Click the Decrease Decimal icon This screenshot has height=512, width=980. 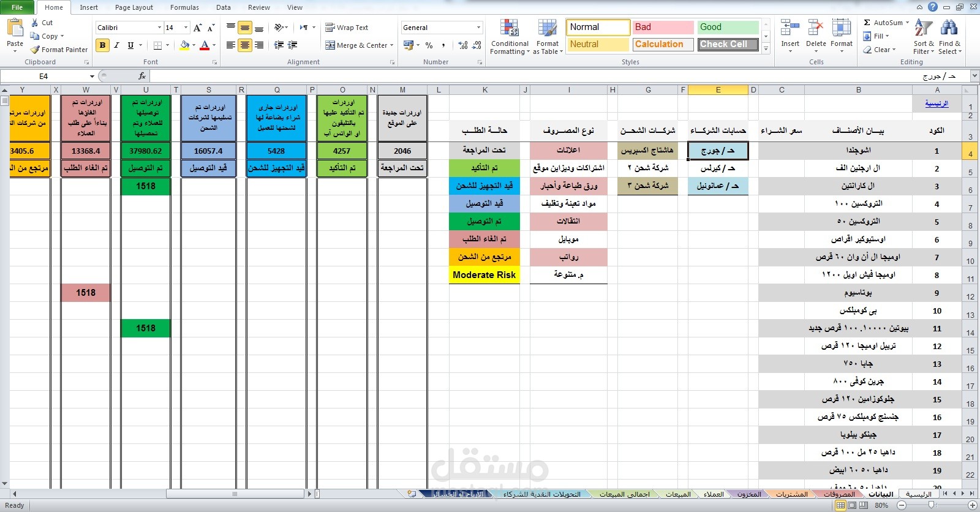[477, 45]
